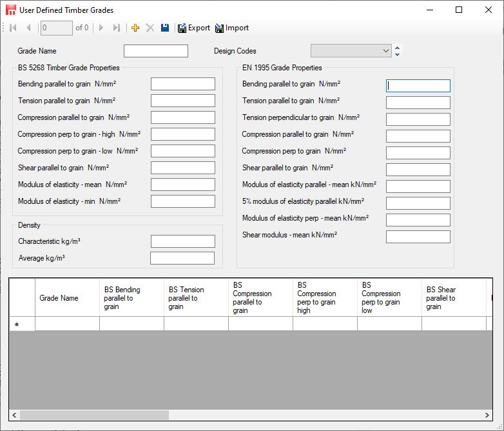Click the move next record arrow
The height and width of the screenshot is (431, 504).
[x=101, y=28]
